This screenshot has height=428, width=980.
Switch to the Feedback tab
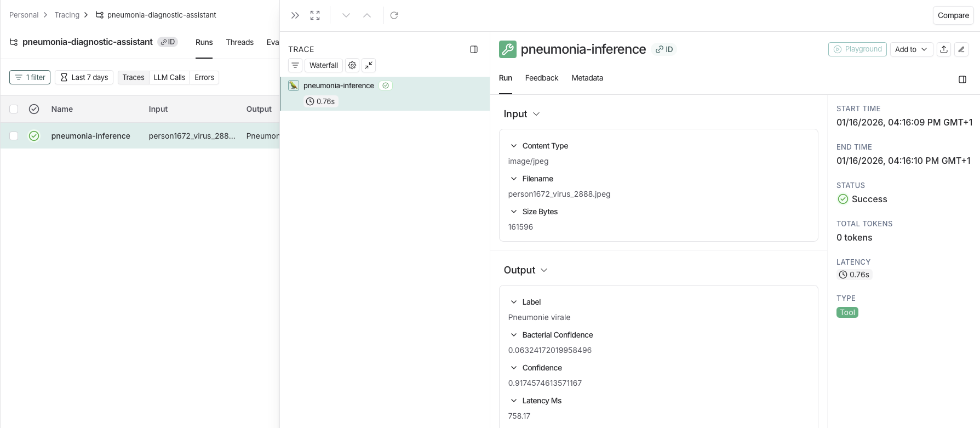(541, 78)
